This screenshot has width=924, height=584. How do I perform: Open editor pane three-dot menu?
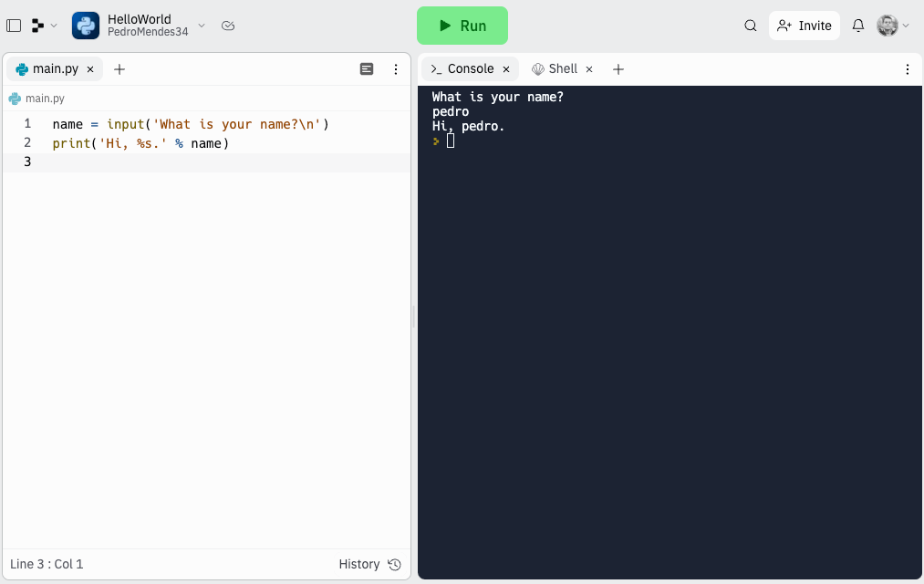(x=395, y=69)
